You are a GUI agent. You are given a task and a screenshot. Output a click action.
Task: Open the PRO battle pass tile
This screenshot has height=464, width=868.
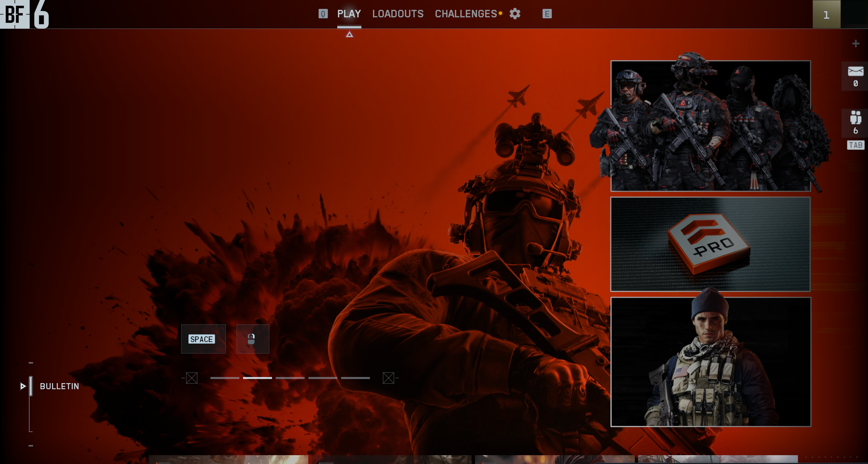[711, 244]
